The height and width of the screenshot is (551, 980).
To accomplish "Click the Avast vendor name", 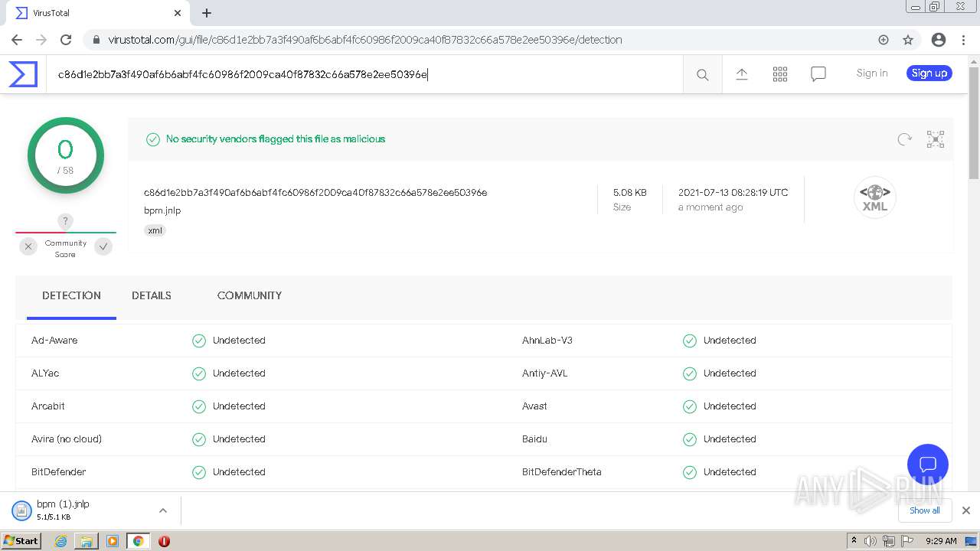I will point(534,406).
